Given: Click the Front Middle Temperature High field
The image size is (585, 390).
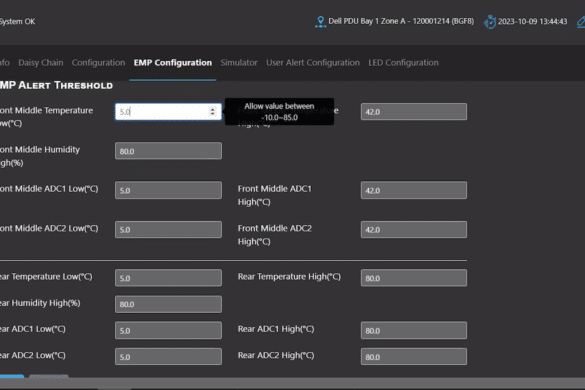Looking at the screenshot, I should (414, 112).
